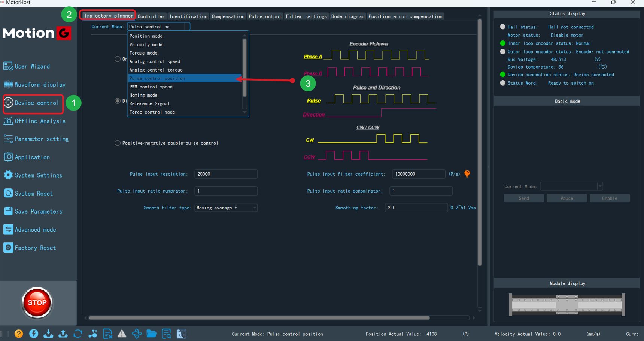Screen dimensions: 644x341
Task: Open the code script window icon
Action: click(x=181, y=334)
